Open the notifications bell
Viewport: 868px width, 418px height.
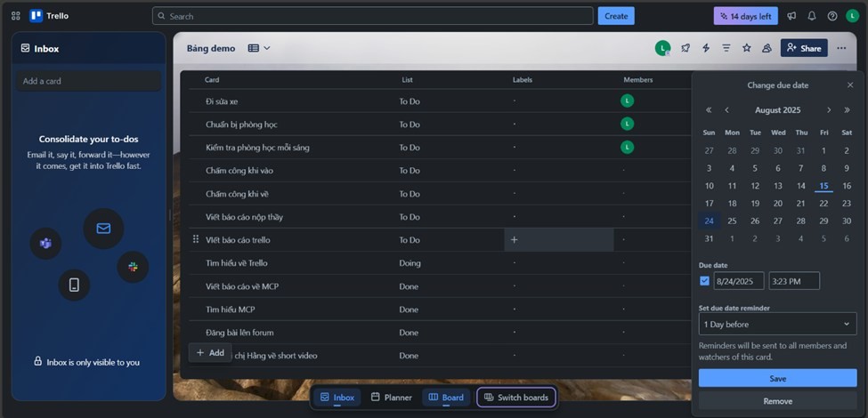point(812,16)
